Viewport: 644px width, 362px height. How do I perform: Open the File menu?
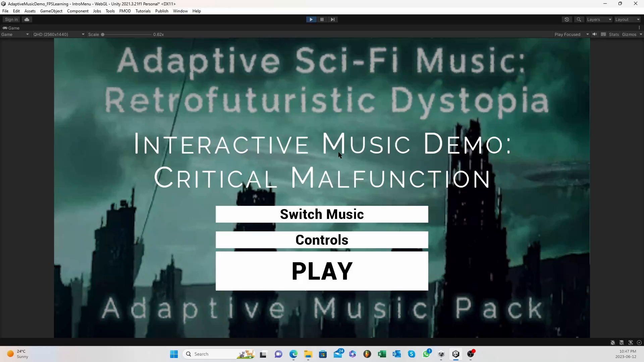(x=5, y=11)
